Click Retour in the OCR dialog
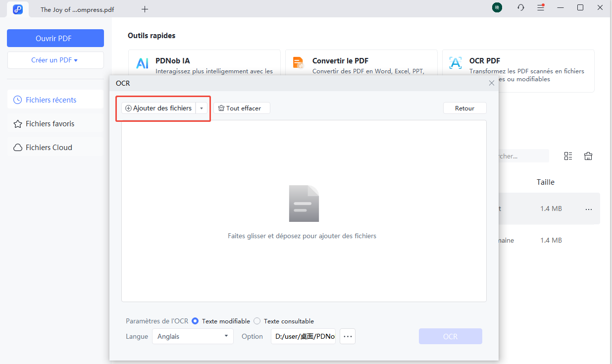 pos(464,107)
